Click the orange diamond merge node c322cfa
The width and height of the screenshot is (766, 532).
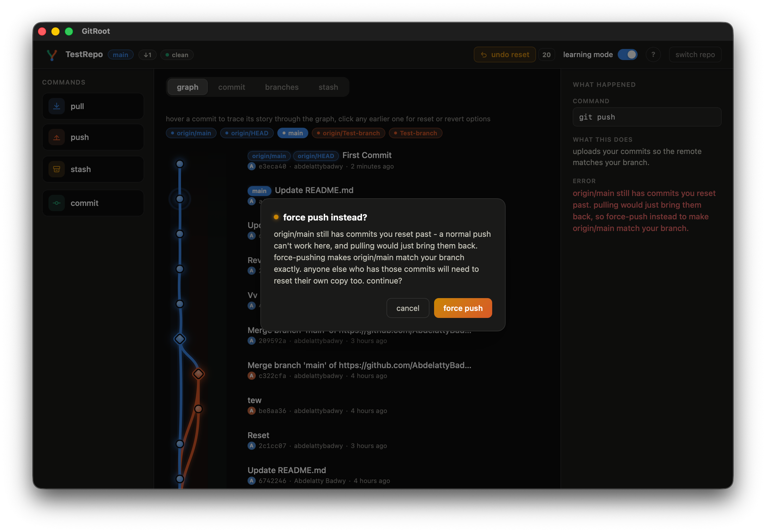(x=198, y=374)
